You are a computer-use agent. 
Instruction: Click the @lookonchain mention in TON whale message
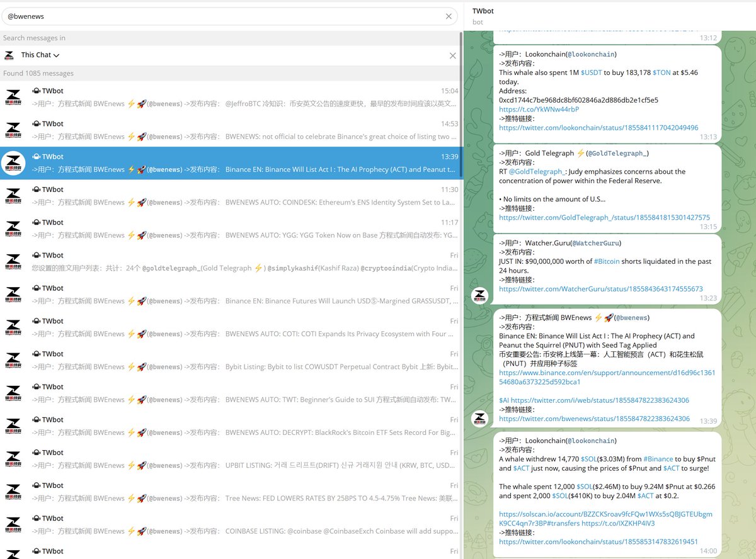point(592,54)
